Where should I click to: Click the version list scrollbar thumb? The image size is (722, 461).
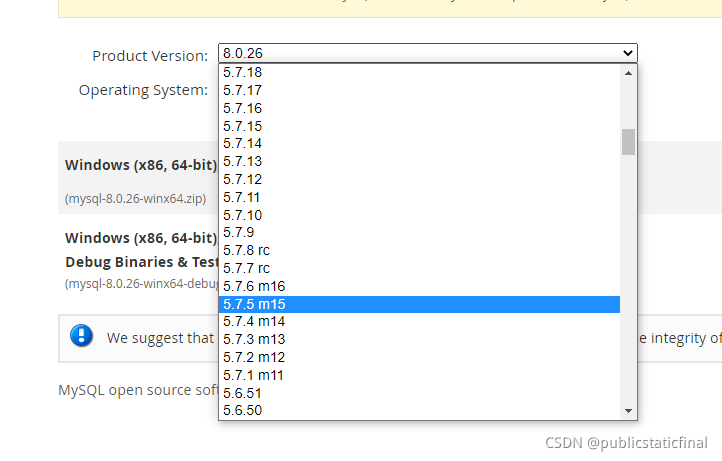pos(628,142)
